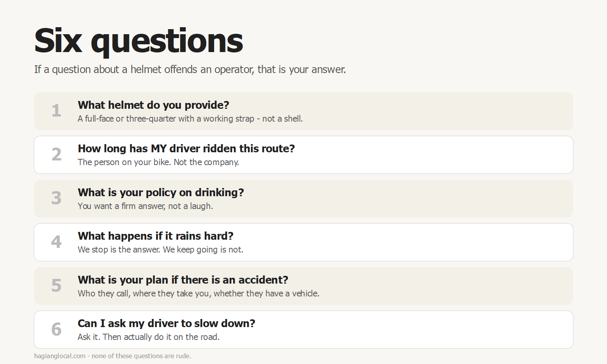Click the "Who they call" accident details line
Viewport: 607px width, 364px height.
[x=199, y=293]
